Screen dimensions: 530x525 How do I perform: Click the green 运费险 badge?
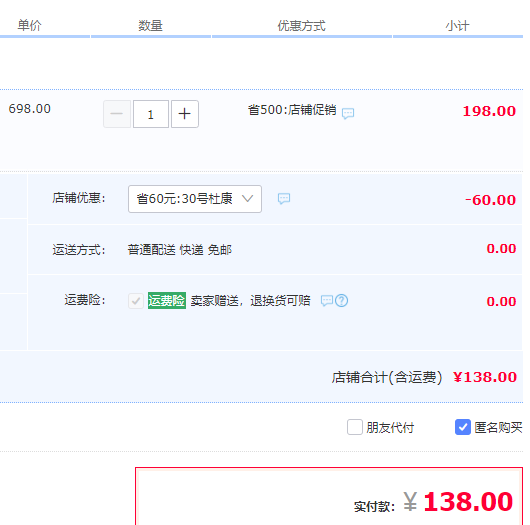[167, 300]
